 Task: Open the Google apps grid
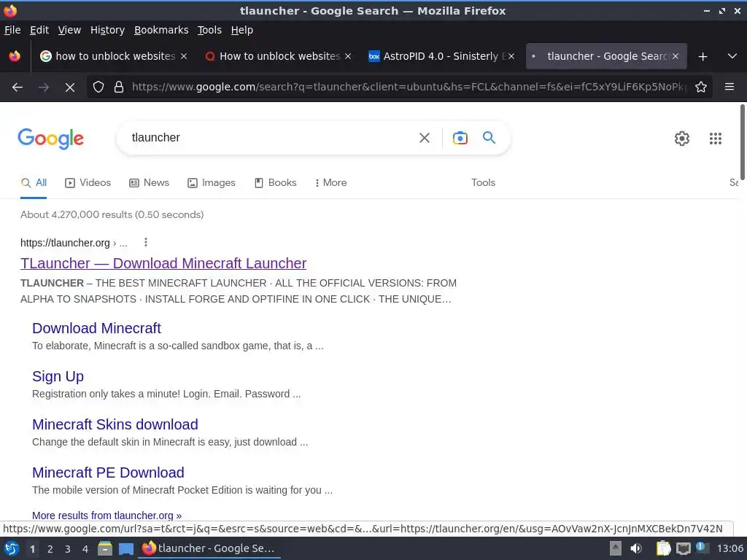pos(716,139)
